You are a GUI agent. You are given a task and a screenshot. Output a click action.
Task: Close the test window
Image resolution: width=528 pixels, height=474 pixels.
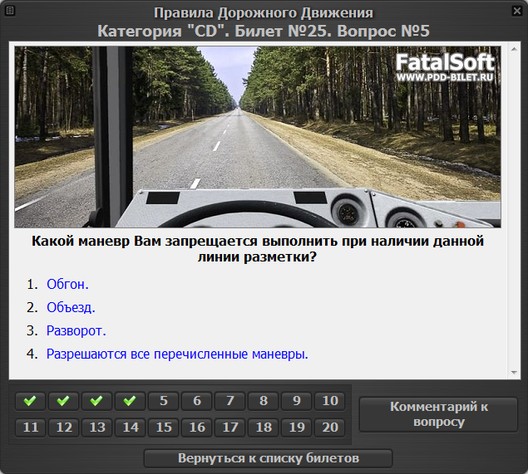pyautogui.click(x=517, y=11)
